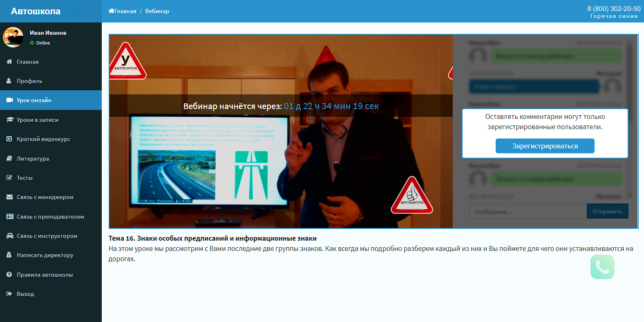This screenshot has width=644, height=322.
Task: Click the user icon next to Профиль
Action: [x=9, y=81]
